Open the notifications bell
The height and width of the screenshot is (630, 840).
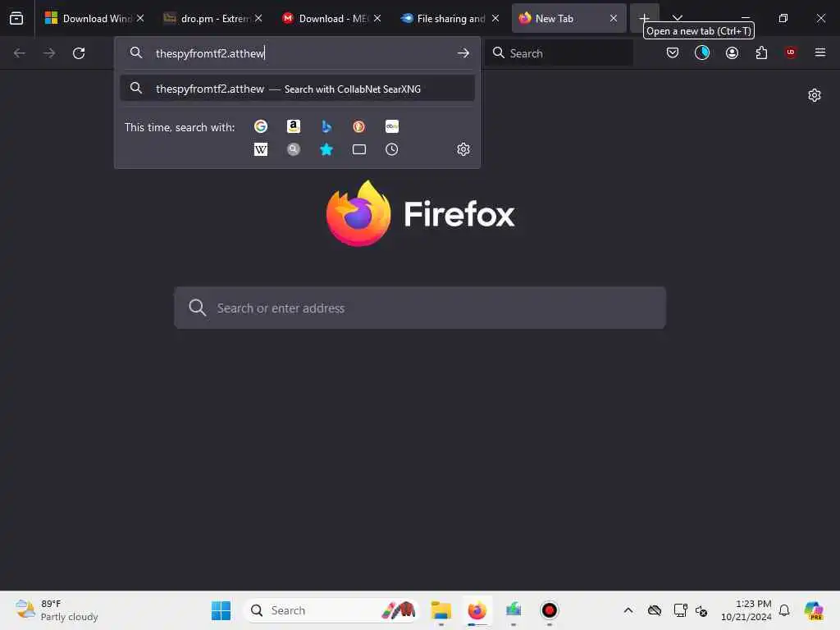(784, 610)
